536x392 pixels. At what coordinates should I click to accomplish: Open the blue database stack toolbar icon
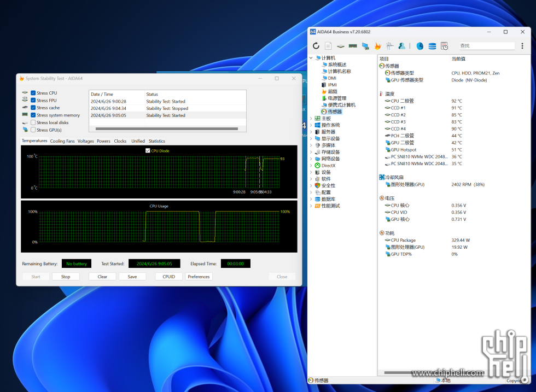click(432, 46)
